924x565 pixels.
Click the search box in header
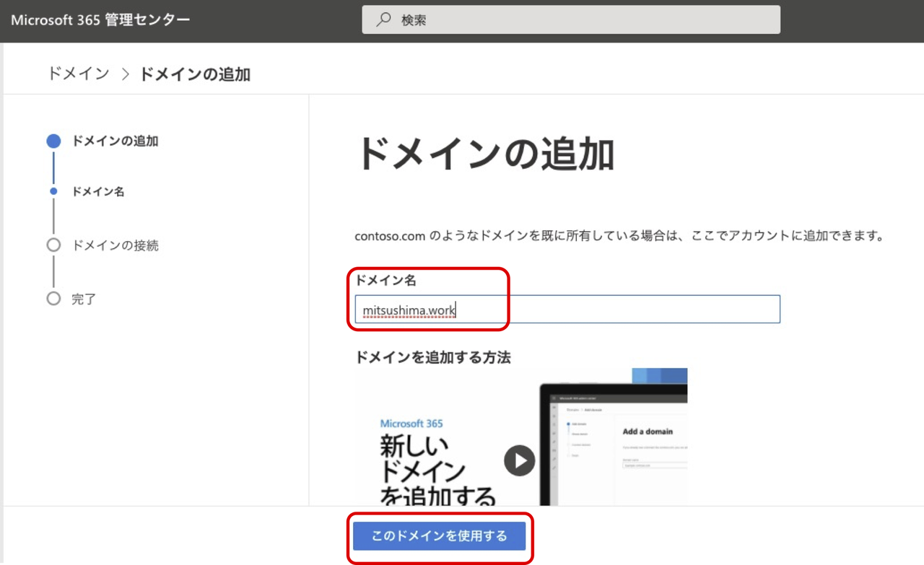571,19
